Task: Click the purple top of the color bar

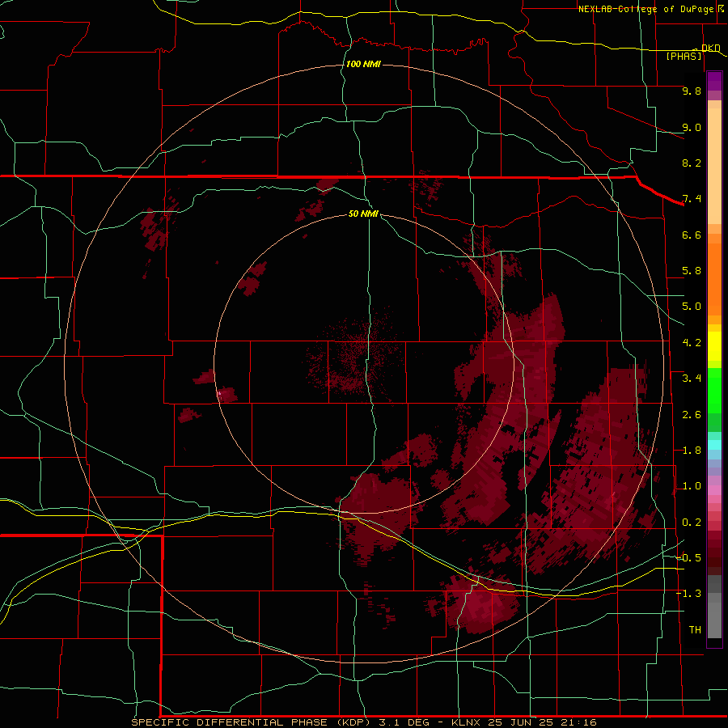Action: click(x=714, y=81)
